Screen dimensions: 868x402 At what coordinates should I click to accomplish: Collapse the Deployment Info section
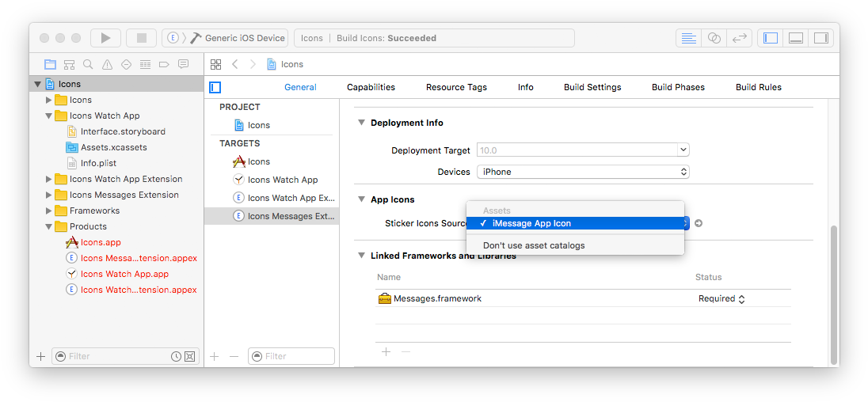[361, 123]
